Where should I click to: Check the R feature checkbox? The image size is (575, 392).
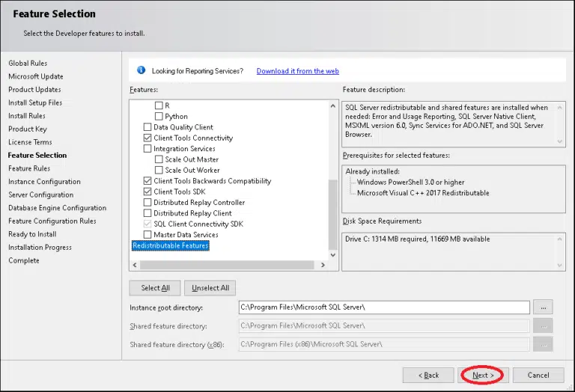(159, 105)
